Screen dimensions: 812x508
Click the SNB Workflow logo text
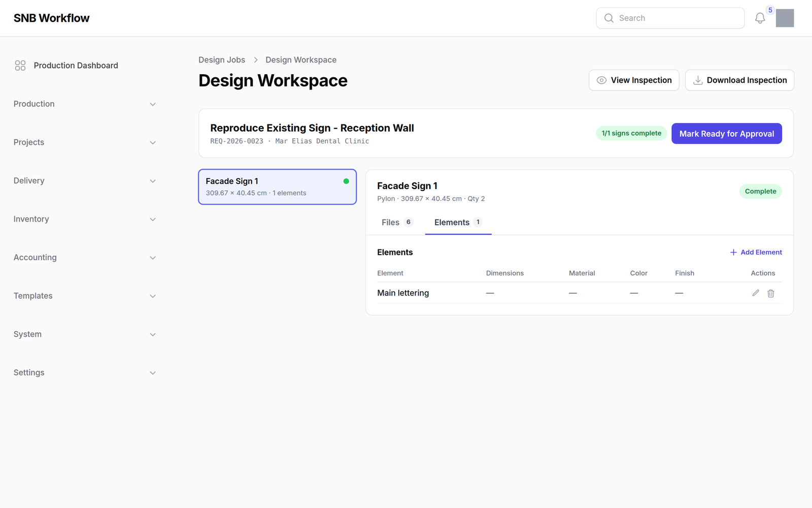click(x=51, y=18)
